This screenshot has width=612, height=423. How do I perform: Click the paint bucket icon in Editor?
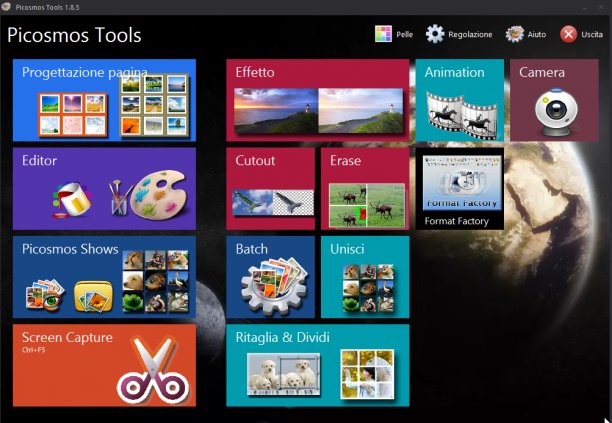coord(73,200)
